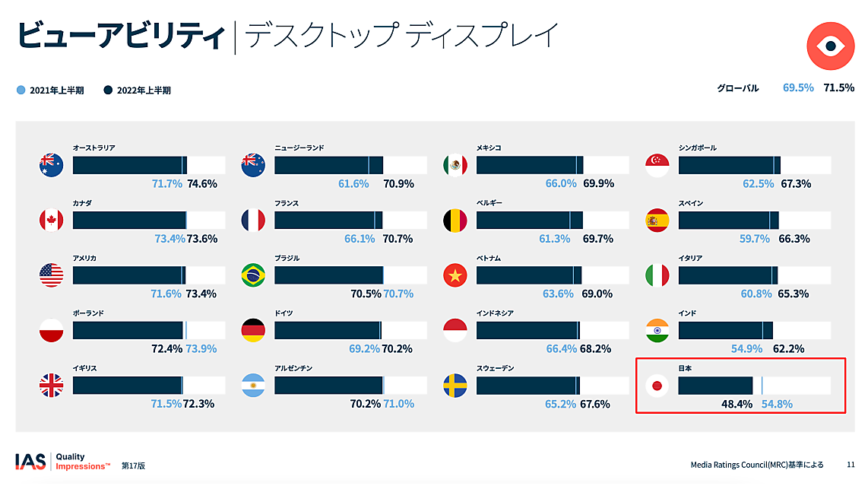Click the orange eye viewability icon

pos(831,46)
